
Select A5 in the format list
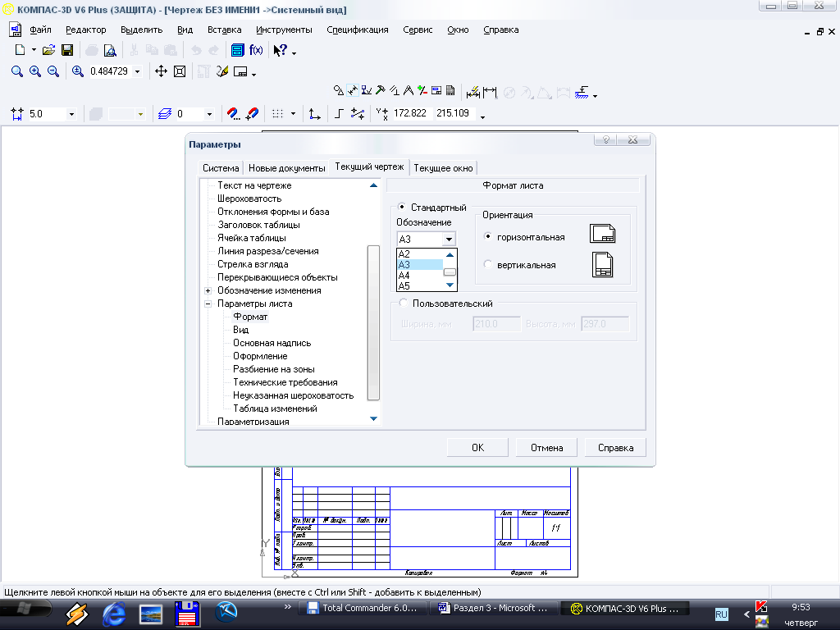coord(420,286)
